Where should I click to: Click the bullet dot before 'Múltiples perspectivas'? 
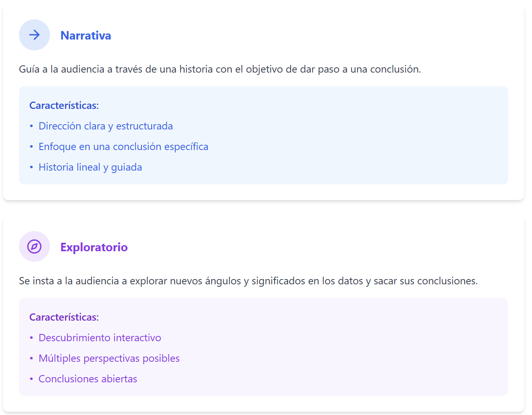[31, 359]
